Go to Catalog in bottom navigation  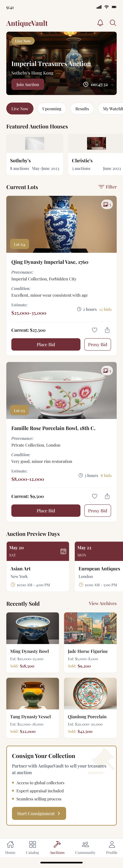pos(33,847)
